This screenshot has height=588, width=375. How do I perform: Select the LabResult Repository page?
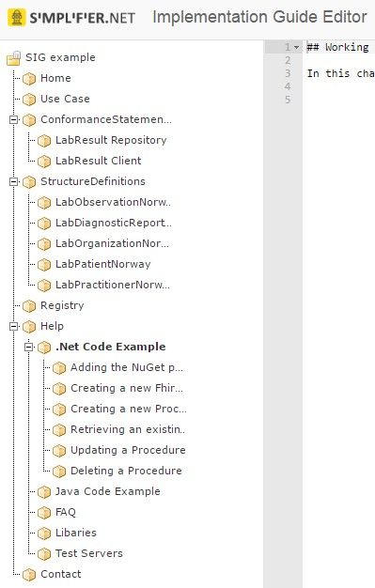point(111,140)
